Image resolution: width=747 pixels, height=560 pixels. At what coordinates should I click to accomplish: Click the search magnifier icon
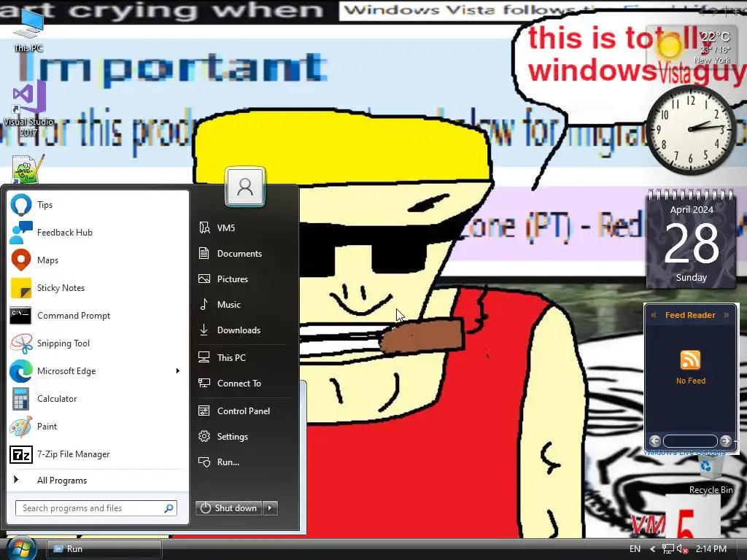click(169, 508)
